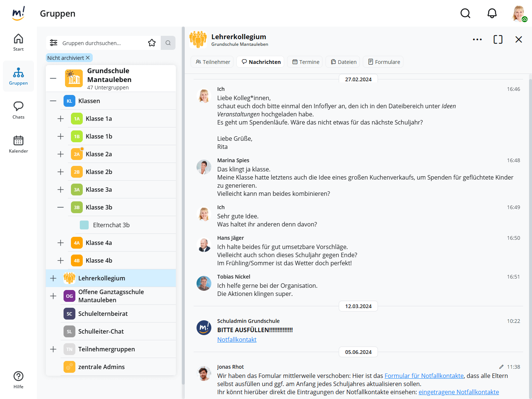Toggle the favorites star filter

(152, 43)
